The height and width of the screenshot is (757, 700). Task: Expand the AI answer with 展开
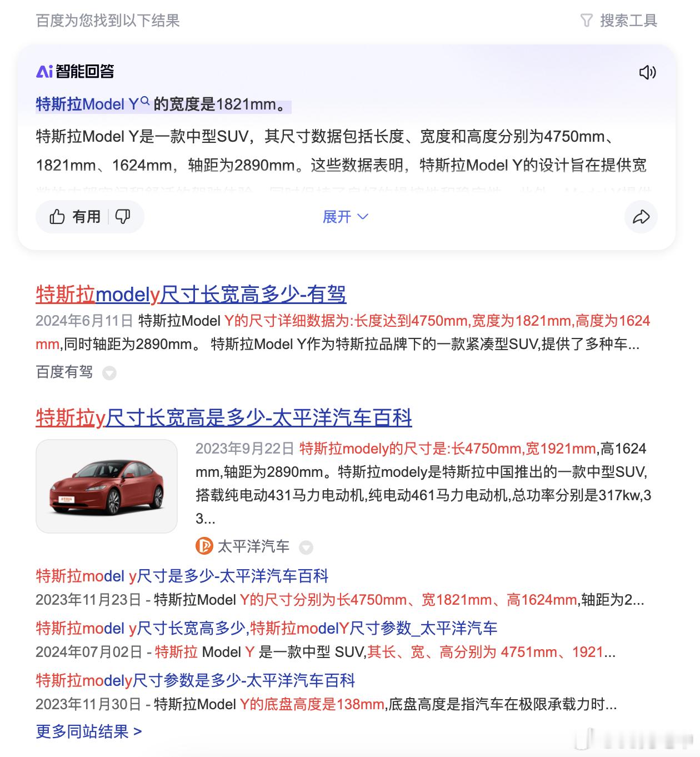(345, 217)
